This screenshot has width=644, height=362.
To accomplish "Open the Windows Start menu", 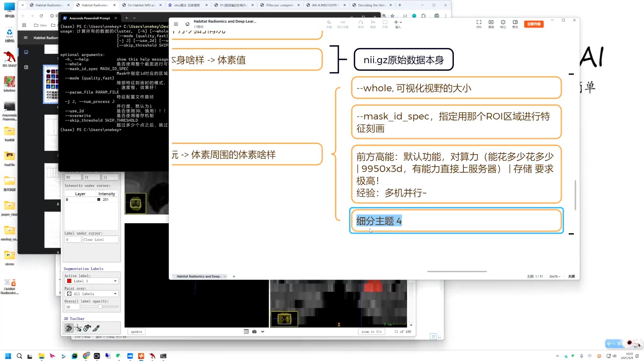I will click(8, 356).
